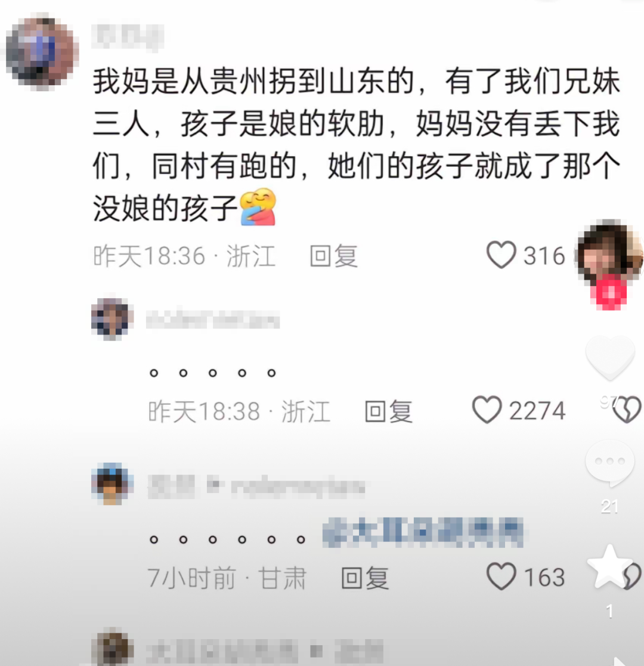Open the bottom partially visible commenter avatar
The width and height of the screenshot is (644, 666).
coord(112,649)
